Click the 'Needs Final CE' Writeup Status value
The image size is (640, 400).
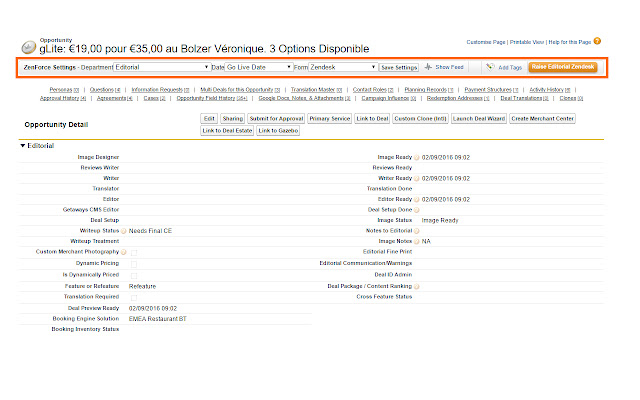click(150, 231)
